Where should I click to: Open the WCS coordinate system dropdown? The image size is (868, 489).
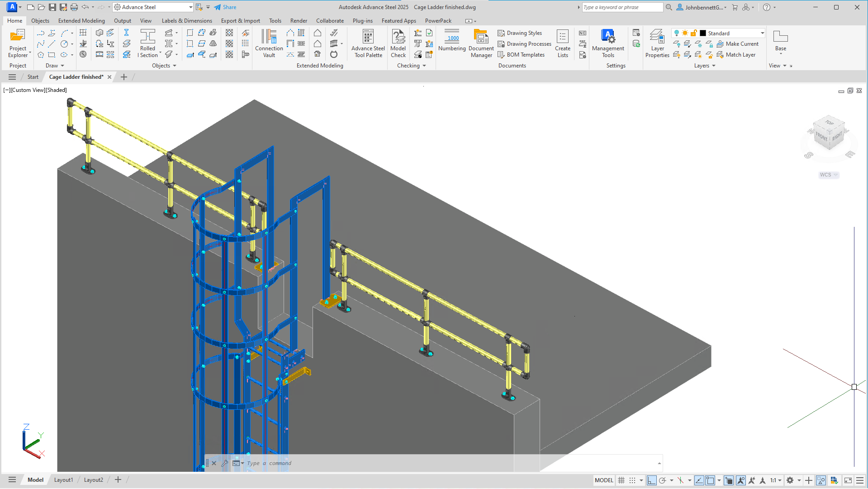tap(829, 175)
